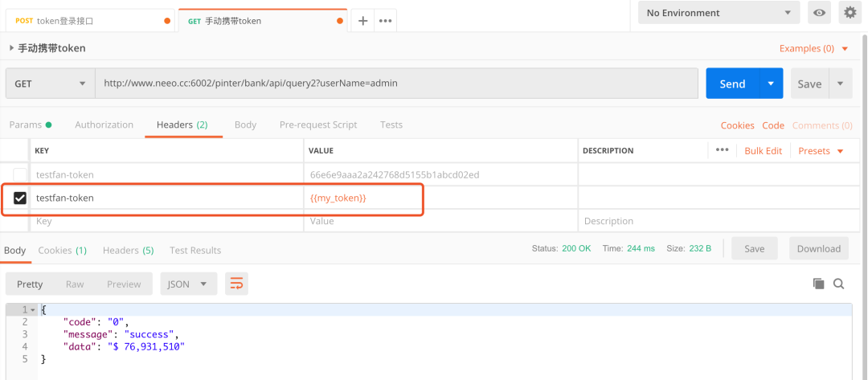This screenshot has width=868, height=380.
Task: Click the request Save button
Action: [x=809, y=84]
